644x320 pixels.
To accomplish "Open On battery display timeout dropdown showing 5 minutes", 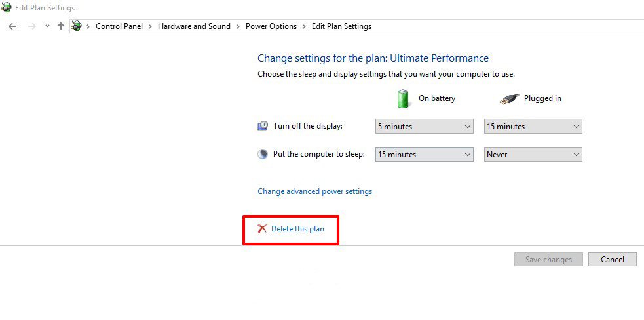I will click(424, 127).
